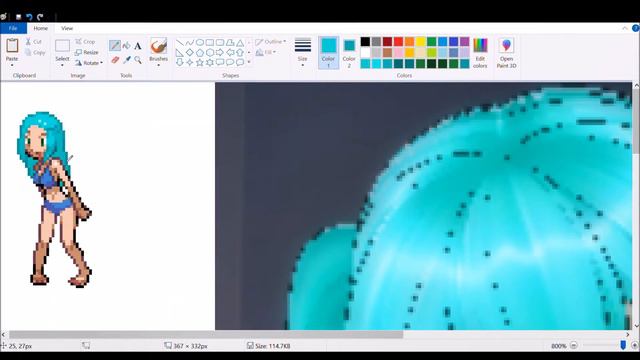The image size is (640, 360).
Task: Click the Paste clipboard icon
Action: point(12,46)
